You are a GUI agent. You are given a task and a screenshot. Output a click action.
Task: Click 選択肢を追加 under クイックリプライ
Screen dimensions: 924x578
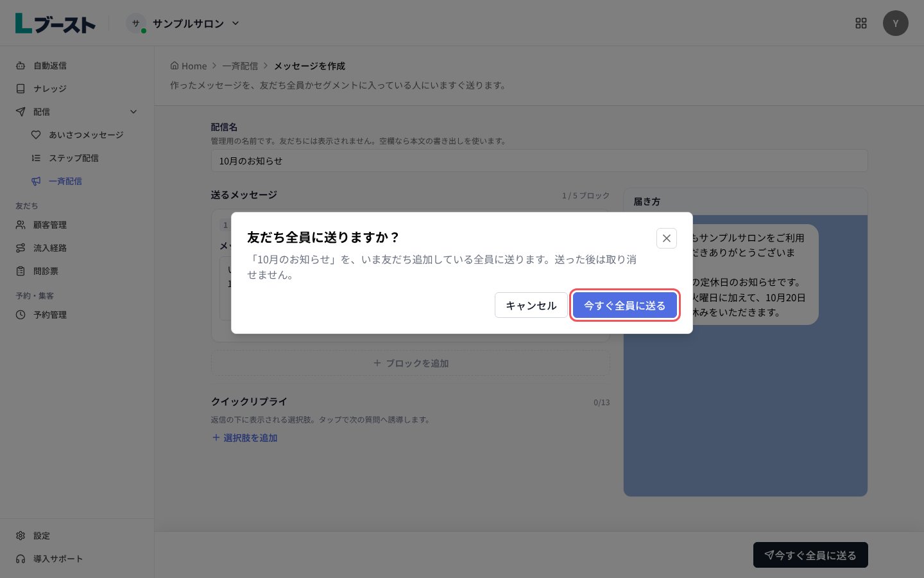point(244,437)
